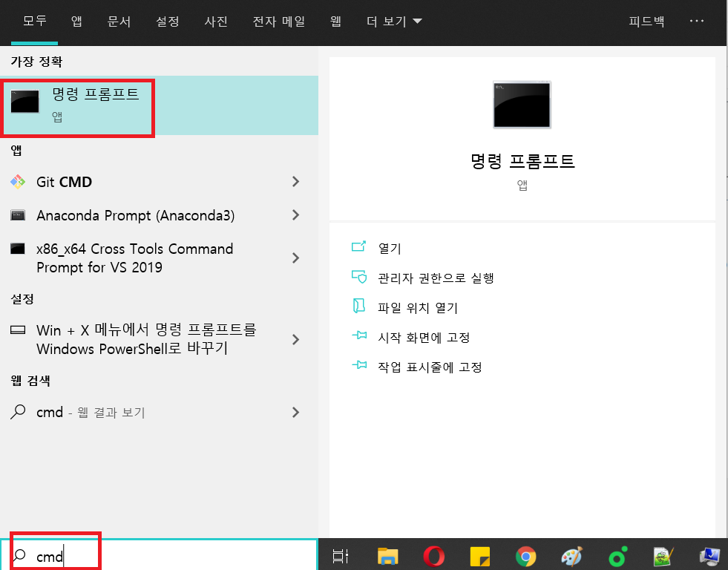The height and width of the screenshot is (570, 728).
Task: Click the Git CMD app icon
Action: [x=18, y=182]
